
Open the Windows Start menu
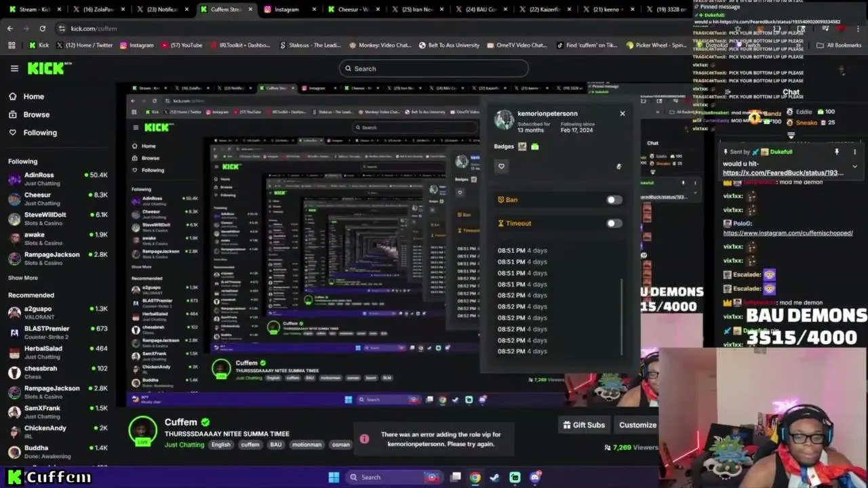click(x=334, y=477)
